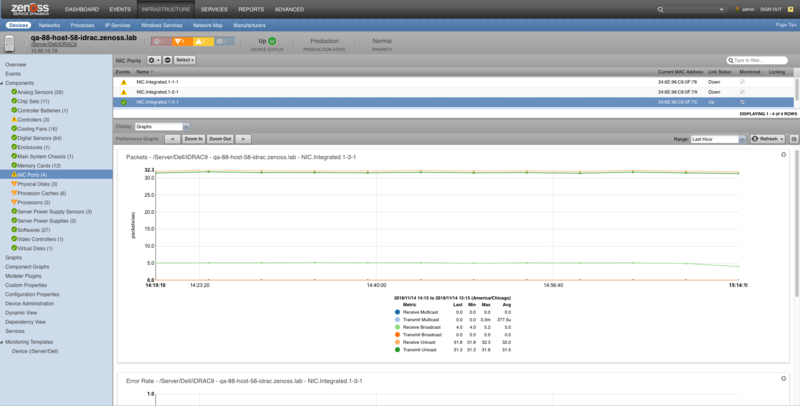Open the header search type dropdown arrow
800x406 pixels.
coord(721,10)
